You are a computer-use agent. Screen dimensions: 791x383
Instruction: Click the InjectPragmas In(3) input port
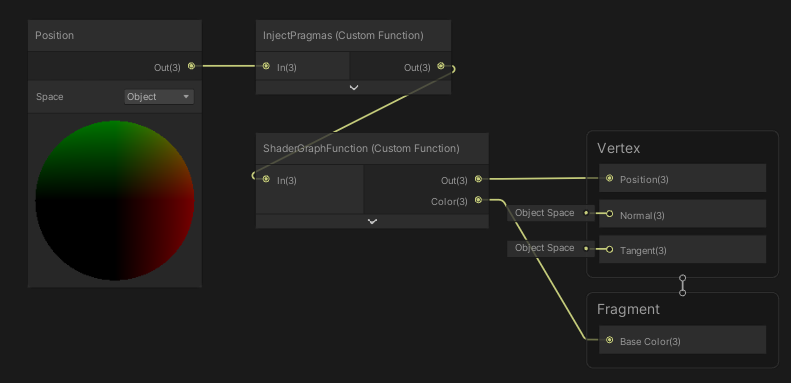(x=266, y=66)
